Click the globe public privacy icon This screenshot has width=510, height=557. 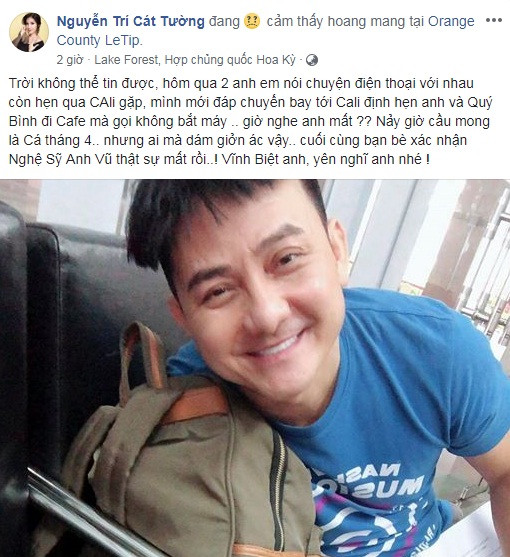312,60
